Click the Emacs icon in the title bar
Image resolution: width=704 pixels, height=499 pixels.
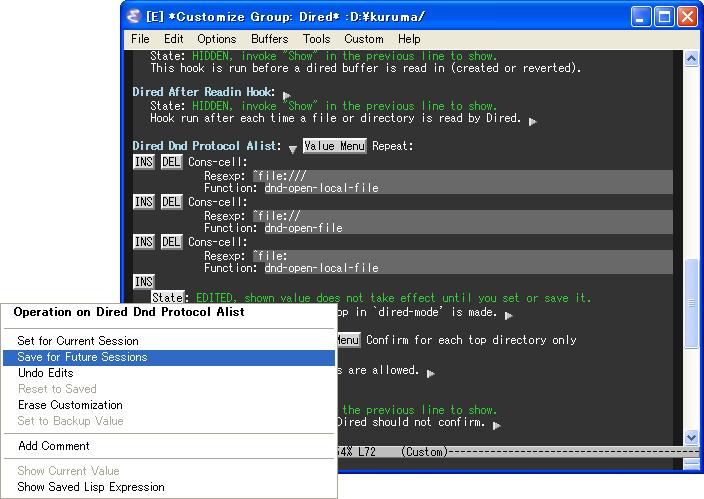134,16
